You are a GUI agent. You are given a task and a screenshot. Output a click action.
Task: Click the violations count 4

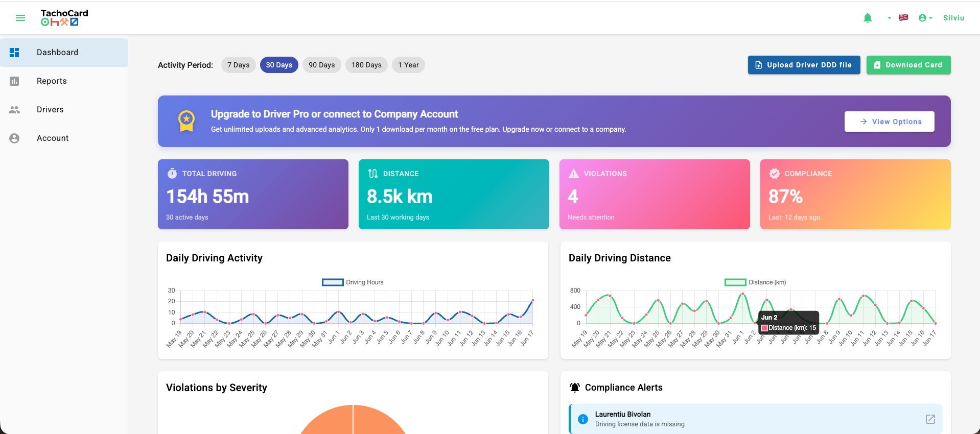point(573,197)
